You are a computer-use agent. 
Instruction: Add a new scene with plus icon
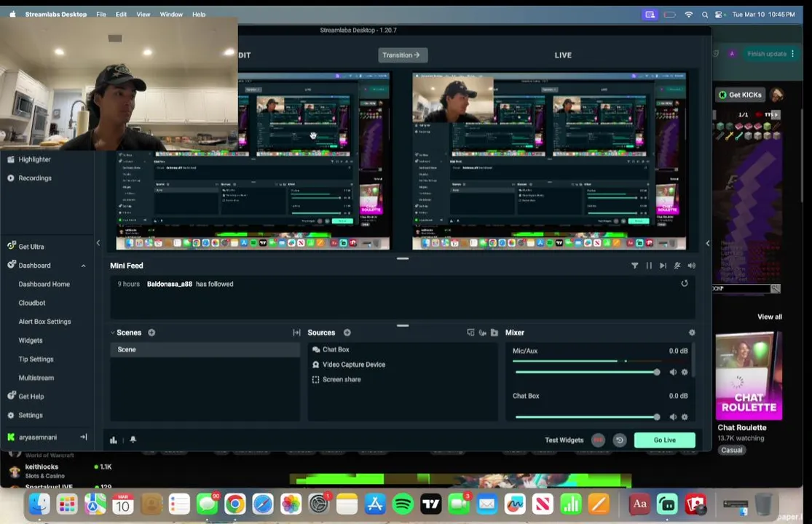tap(151, 333)
